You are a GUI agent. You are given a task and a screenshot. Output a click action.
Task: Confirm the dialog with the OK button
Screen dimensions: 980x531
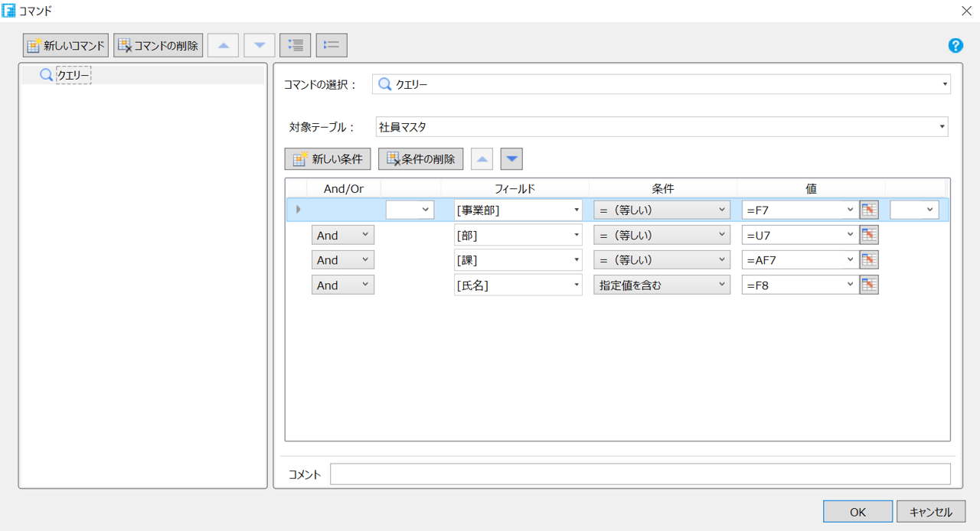tap(857, 511)
